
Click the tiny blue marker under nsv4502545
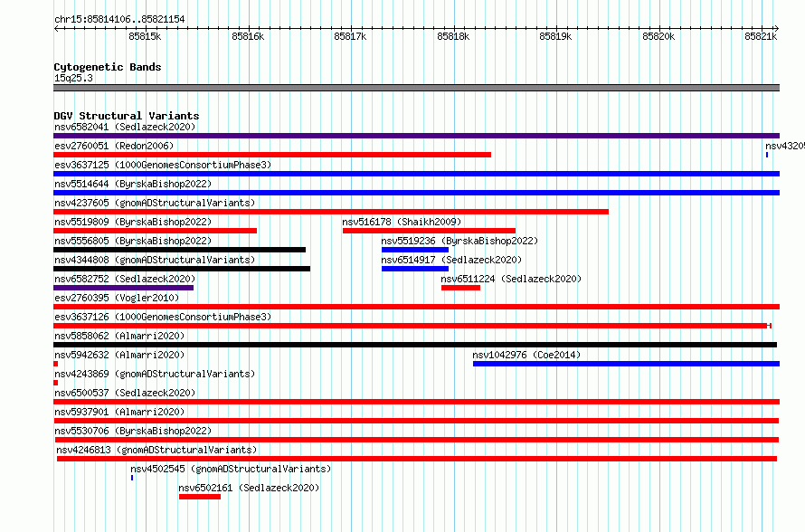click(x=132, y=478)
